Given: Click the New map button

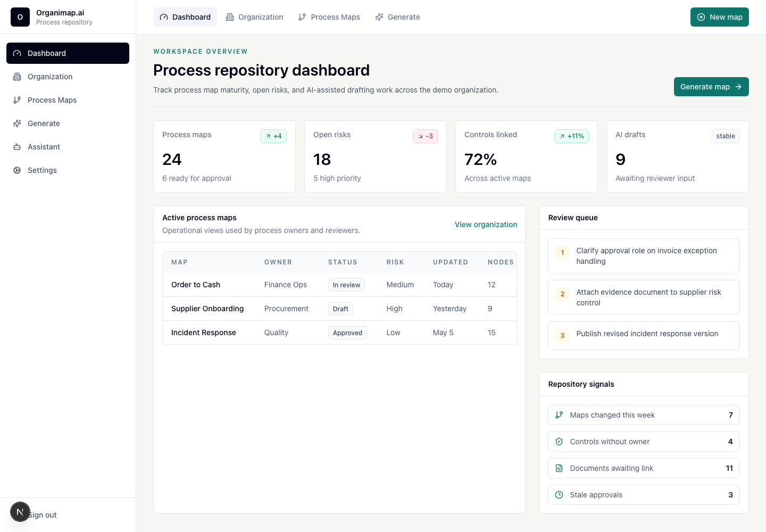Looking at the screenshot, I should (719, 17).
